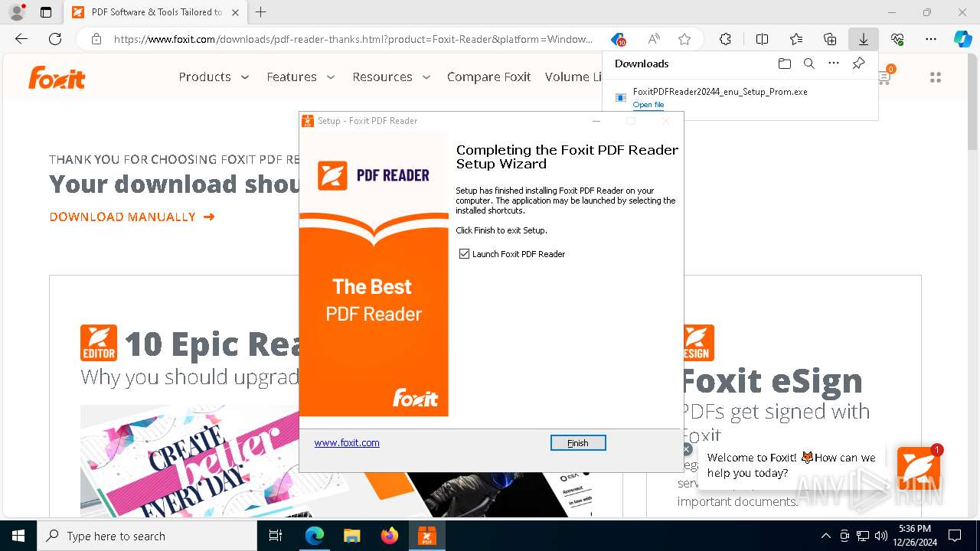Click FoxitPDFReader20244_enu_Setup_Prom.exe download entry
The width and height of the screenshot is (980, 551).
click(720, 92)
